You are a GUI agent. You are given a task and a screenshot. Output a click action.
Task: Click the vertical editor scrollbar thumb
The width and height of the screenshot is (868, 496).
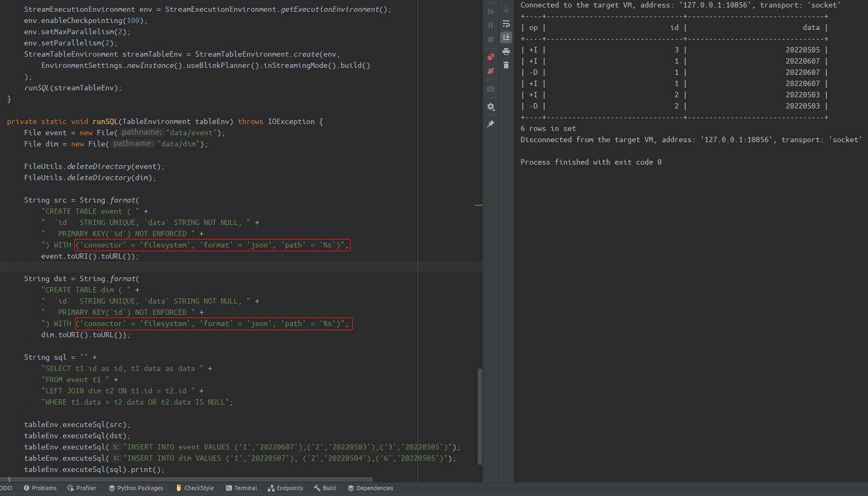[x=479, y=416]
